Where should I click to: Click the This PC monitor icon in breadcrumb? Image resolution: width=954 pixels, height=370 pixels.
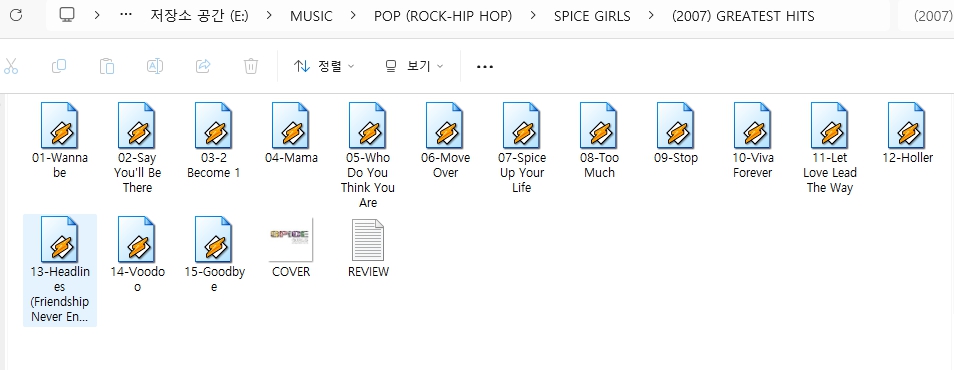(x=68, y=15)
